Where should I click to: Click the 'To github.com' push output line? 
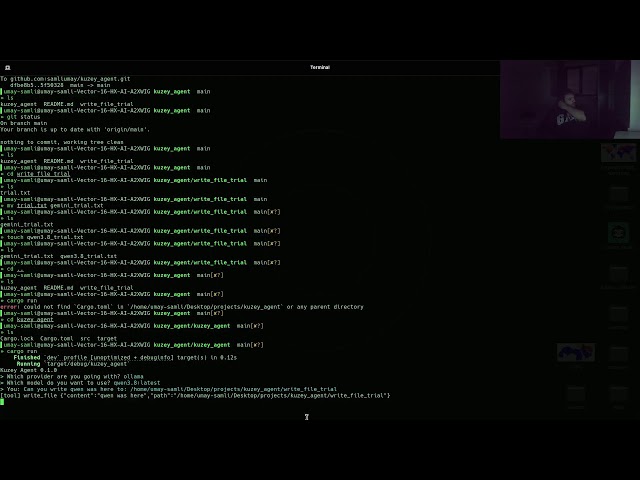(x=65, y=79)
